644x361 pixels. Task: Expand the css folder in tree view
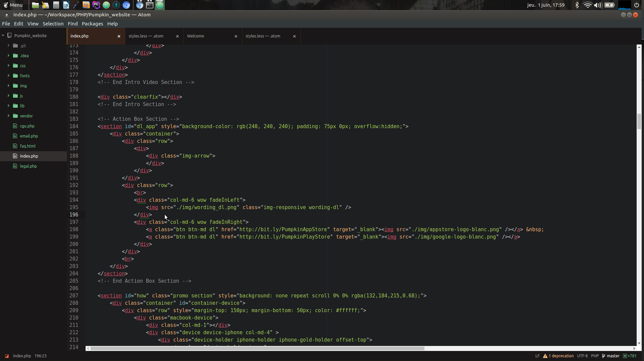[x=8, y=66]
